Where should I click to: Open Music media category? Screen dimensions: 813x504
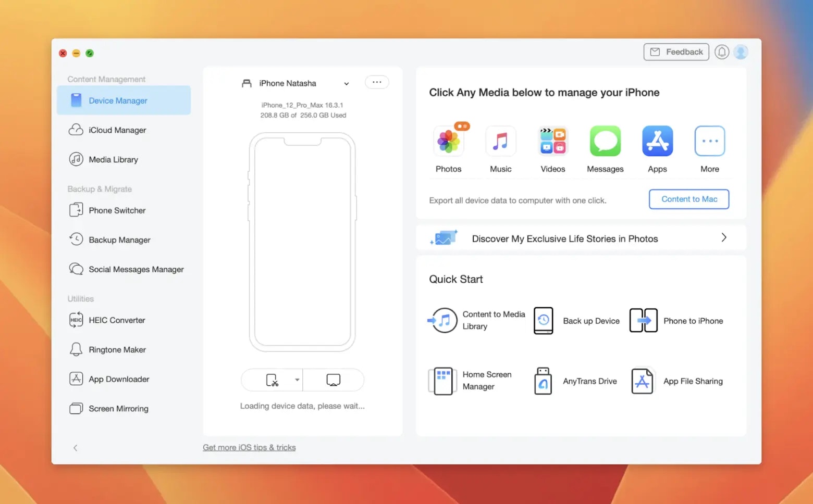pyautogui.click(x=500, y=142)
